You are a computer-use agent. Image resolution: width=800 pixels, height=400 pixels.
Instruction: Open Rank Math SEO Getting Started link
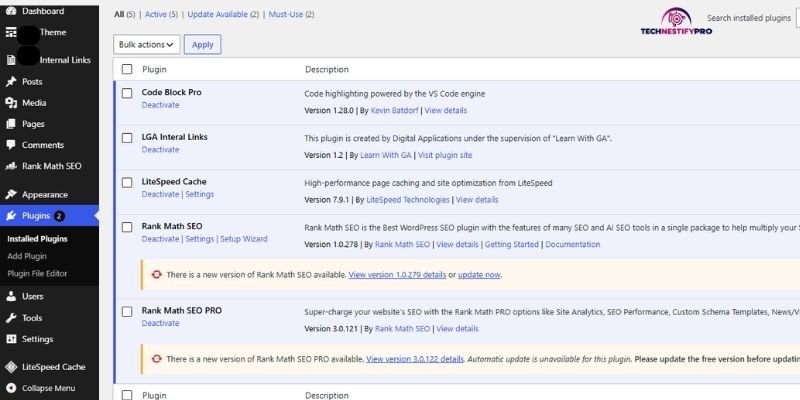(512, 244)
